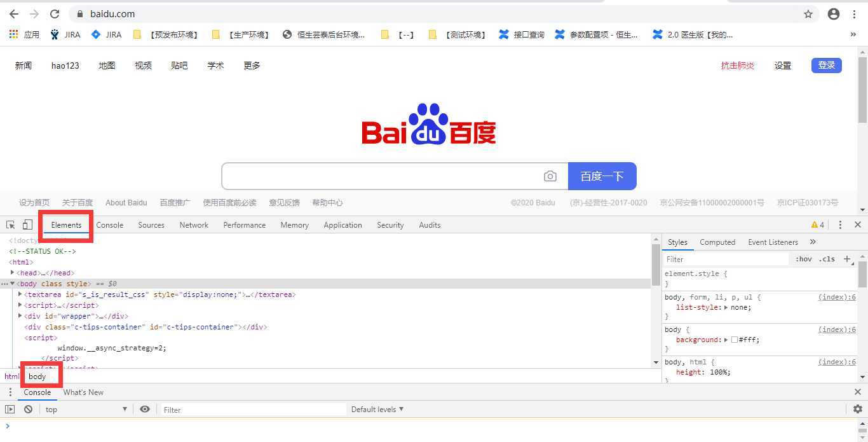The image size is (868, 442).
Task: Show the console sidebar icon
Action: (x=10, y=409)
